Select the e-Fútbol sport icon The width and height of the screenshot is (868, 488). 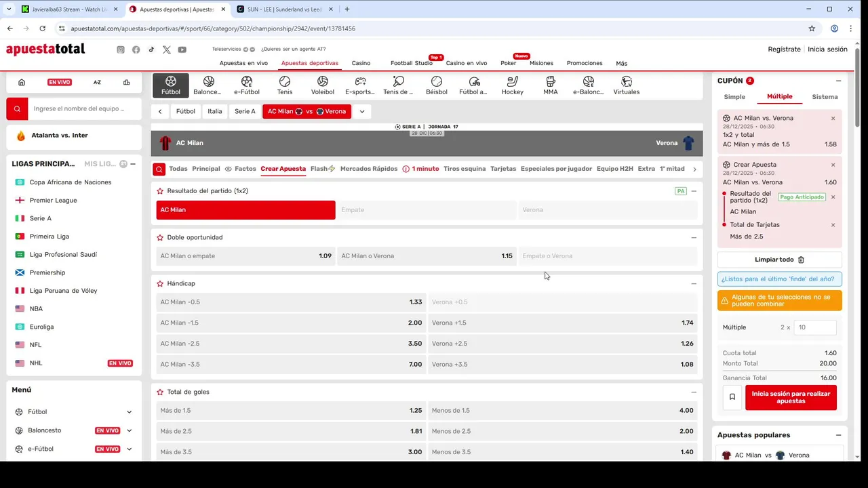coord(247,85)
